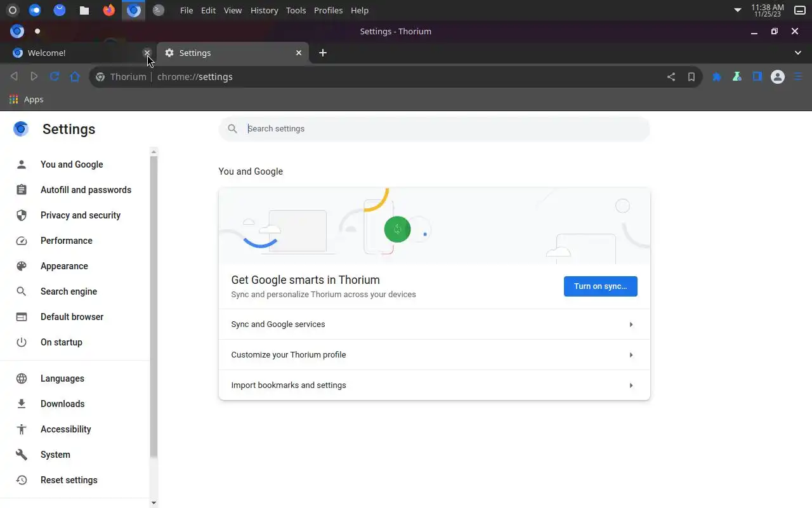This screenshot has height=508, width=812.
Task: Open Performance settings
Action: 75,241
